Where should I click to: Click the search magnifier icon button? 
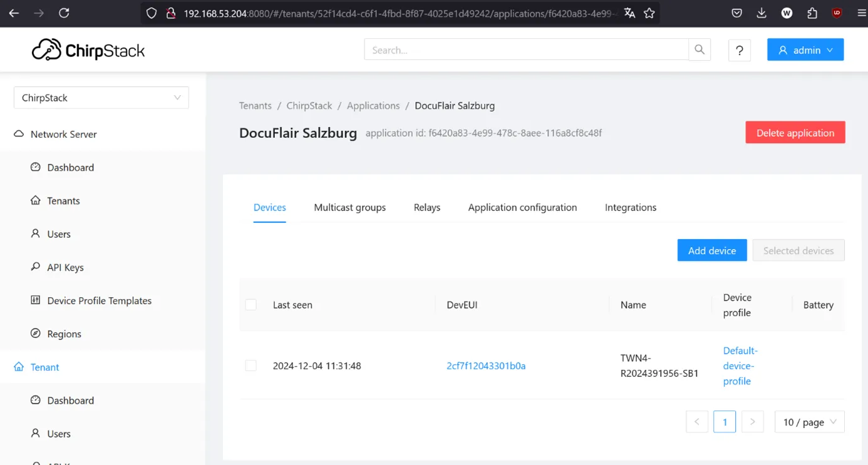(x=700, y=50)
